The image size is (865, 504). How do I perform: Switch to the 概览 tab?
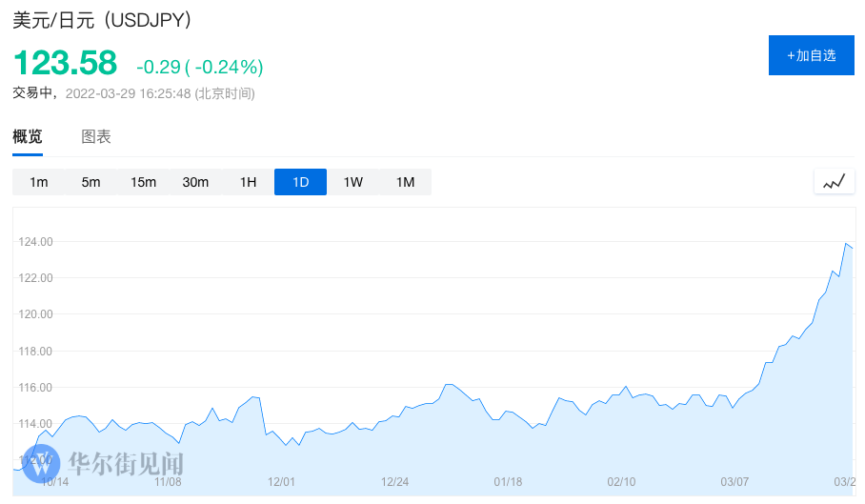point(28,136)
